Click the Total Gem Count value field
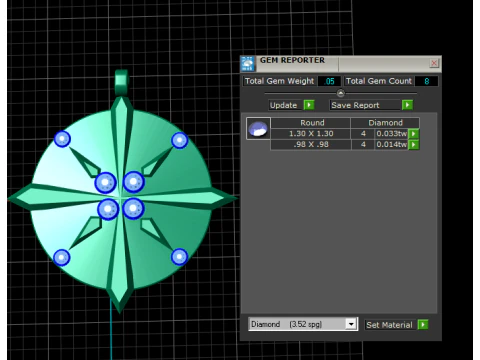Screen dimensions: 480x360 pyautogui.click(x=426, y=81)
